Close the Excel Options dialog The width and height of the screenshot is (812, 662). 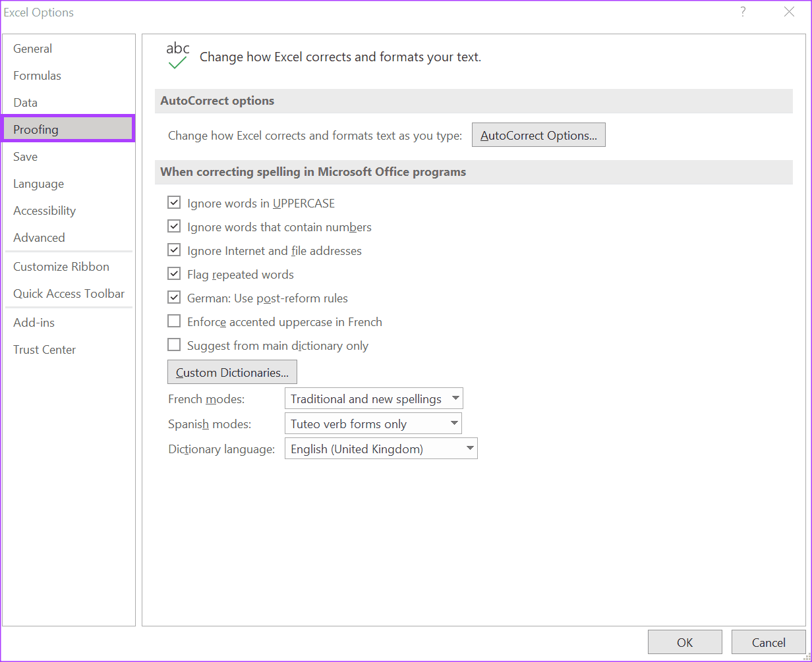point(789,13)
